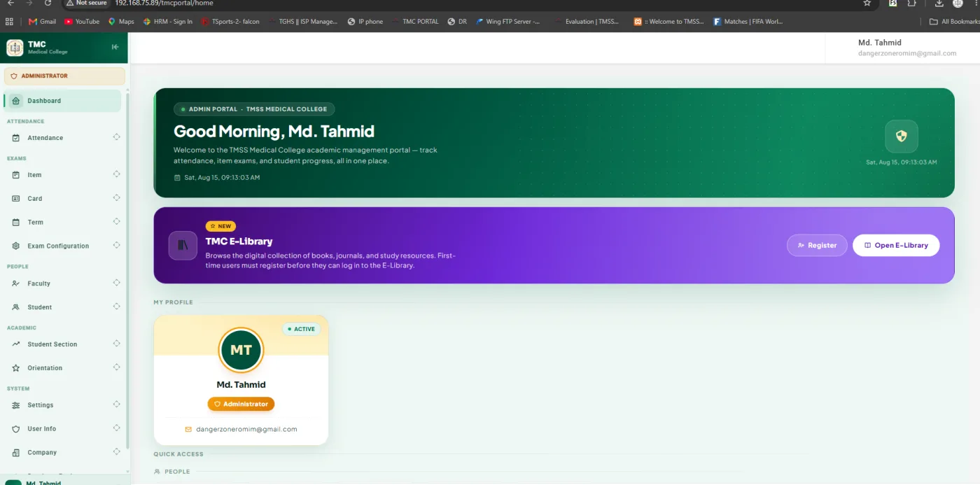Open the apps grid icon in bookmarks bar
Image resolution: width=980 pixels, height=485 pixels.
(x=10, y=22)
